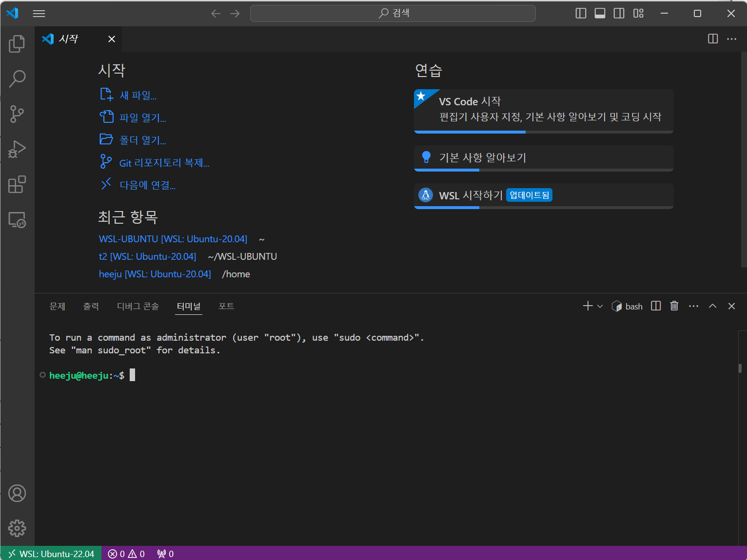Toggle the secondary side bar layout icon

619,14
